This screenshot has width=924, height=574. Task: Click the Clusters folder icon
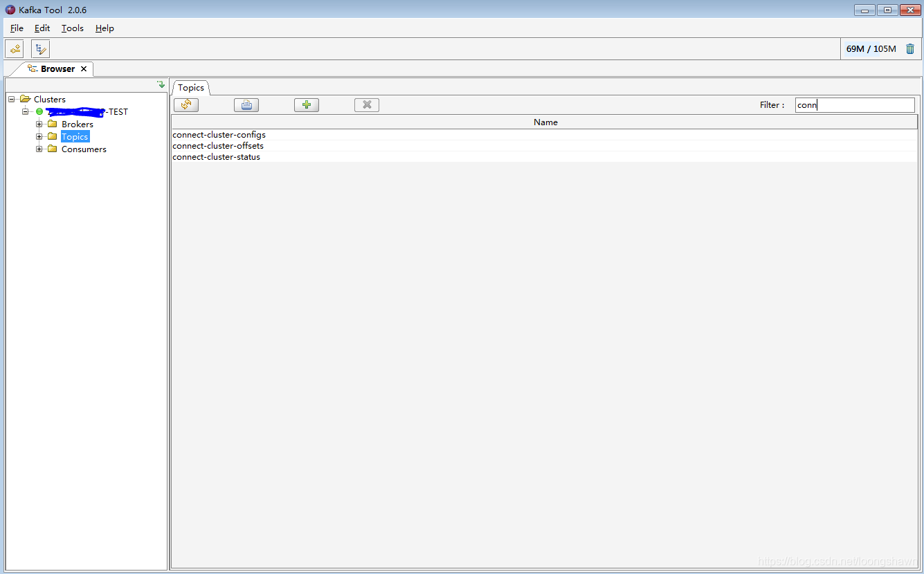(x=26, y=99)
